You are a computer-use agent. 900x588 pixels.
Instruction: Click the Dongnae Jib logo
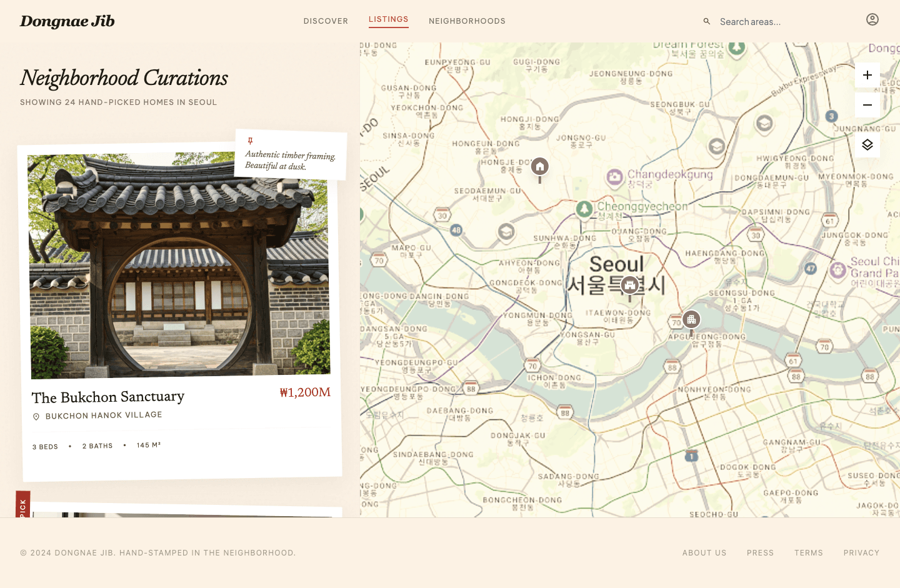[x=67, y=21]
